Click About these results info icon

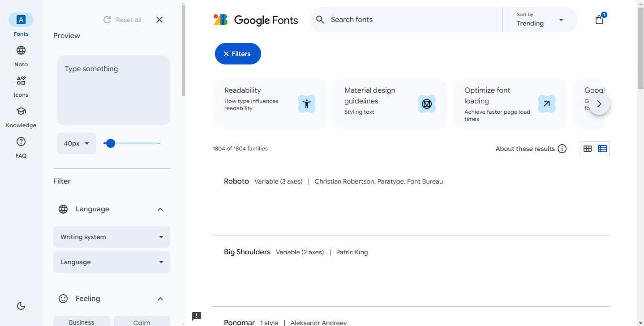pos(562,149)
